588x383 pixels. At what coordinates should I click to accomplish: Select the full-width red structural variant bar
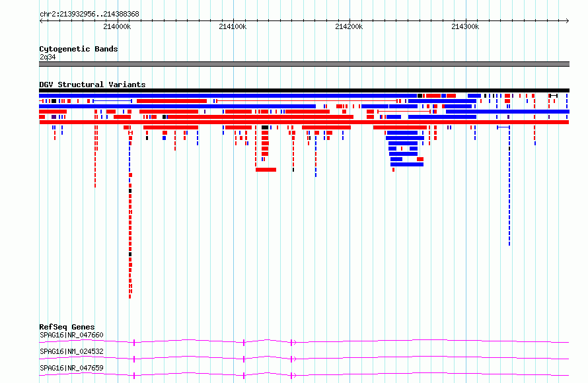pyautogui.click(x=304, y=122)
